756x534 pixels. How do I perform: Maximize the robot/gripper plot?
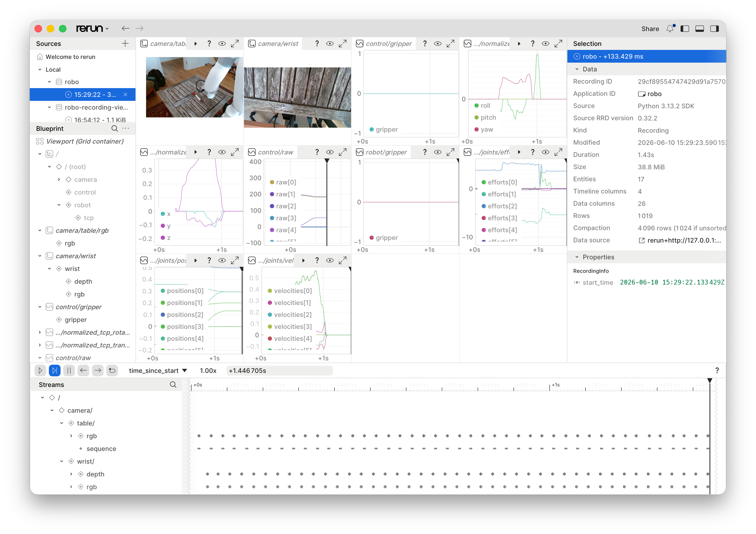coord(451,152)
